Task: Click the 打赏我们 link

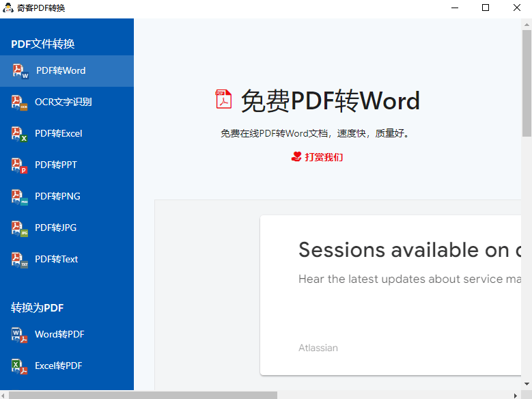Action: pyautogui.click(x=324, y=157)
